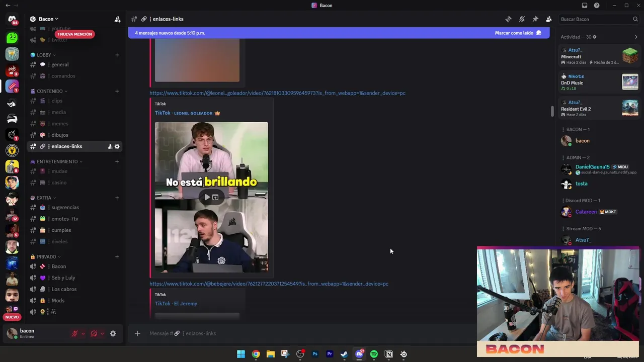This screenshot has height=362, width=644.
Task: Join the Mods voice channel
Action: [x=74, y=301]
